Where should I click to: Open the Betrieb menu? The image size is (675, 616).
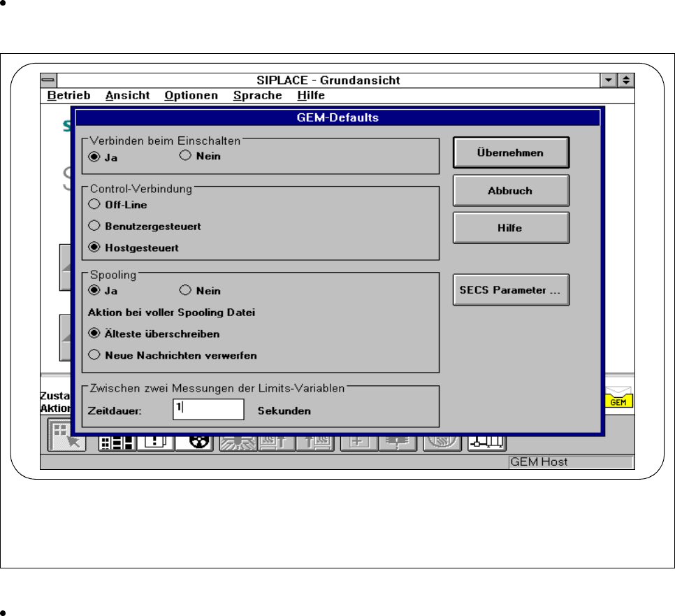click(x=69, y=95)
